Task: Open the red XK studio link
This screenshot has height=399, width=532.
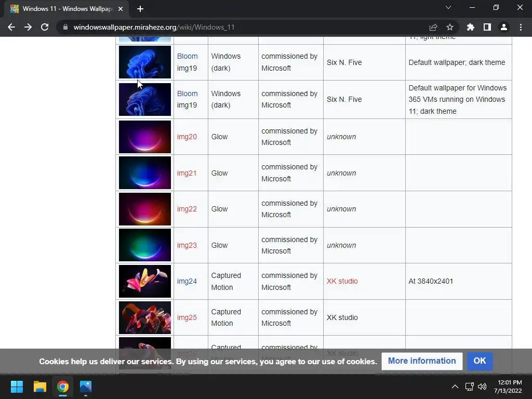Action: click(x=342, y=281)
